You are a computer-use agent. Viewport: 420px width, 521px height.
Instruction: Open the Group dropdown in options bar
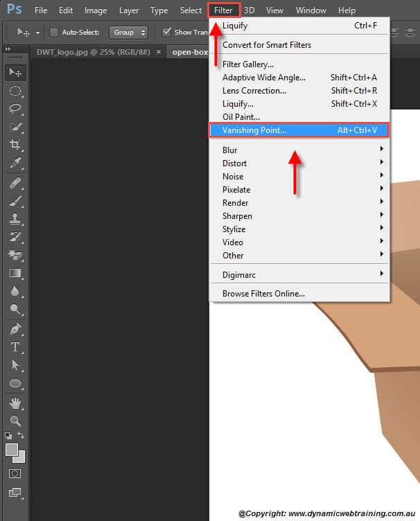click(x=129, y=33)
